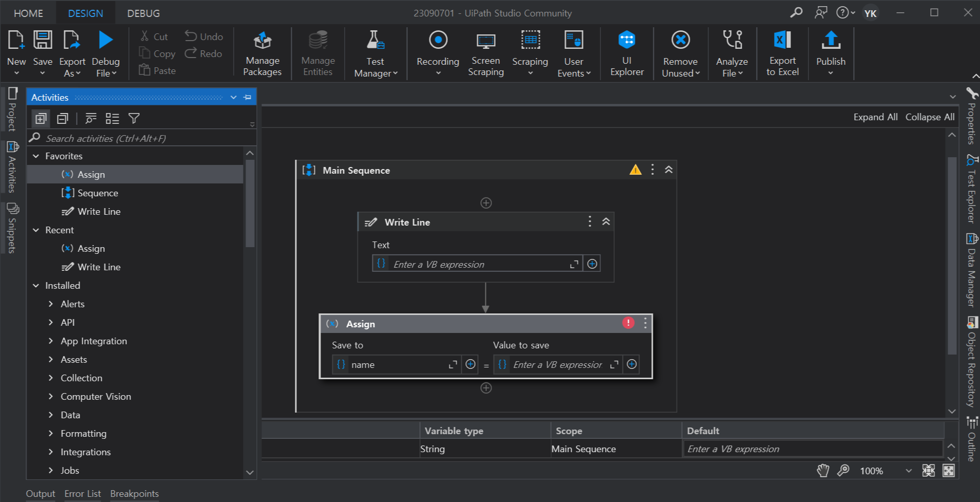
Task: Click the search magnifier in title bar
Action: coord(796,12)
